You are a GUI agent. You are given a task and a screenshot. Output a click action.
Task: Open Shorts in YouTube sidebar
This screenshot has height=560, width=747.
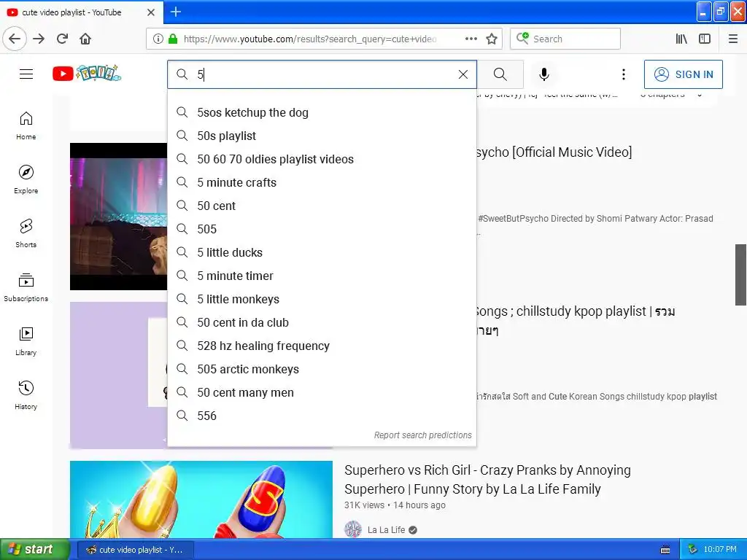pyautogui.click(x=26, y=233)
